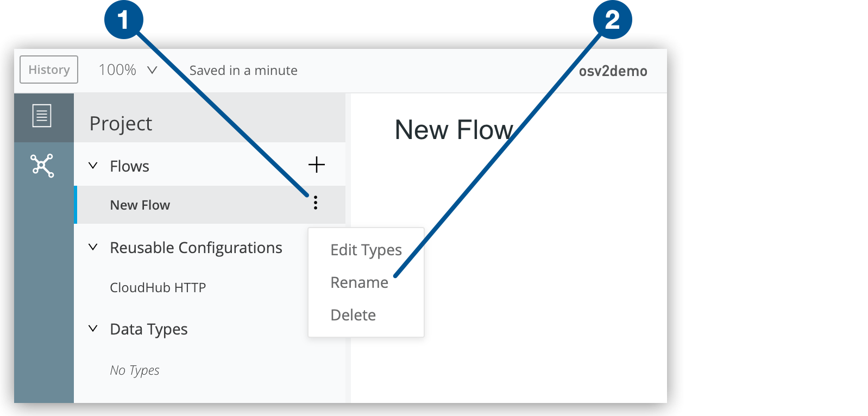Click the osv2demo project name
This screenshot has height=416, width=868.
[x=613, y=71]
